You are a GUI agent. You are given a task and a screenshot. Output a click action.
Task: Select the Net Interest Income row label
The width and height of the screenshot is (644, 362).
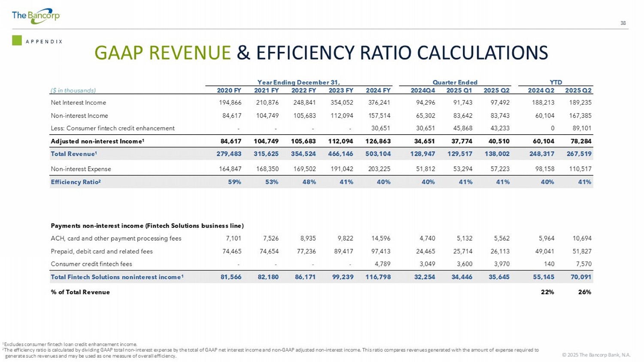[x=78, y=103]
